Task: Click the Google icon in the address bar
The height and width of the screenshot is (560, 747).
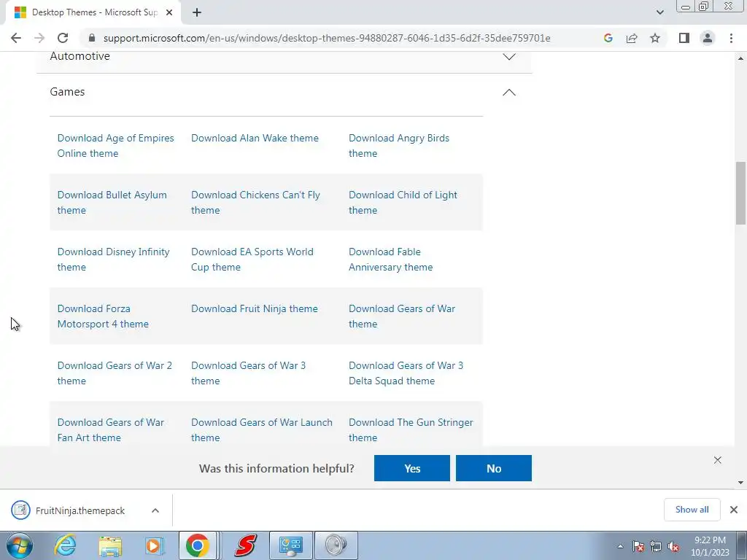Action: coord(608,38)
